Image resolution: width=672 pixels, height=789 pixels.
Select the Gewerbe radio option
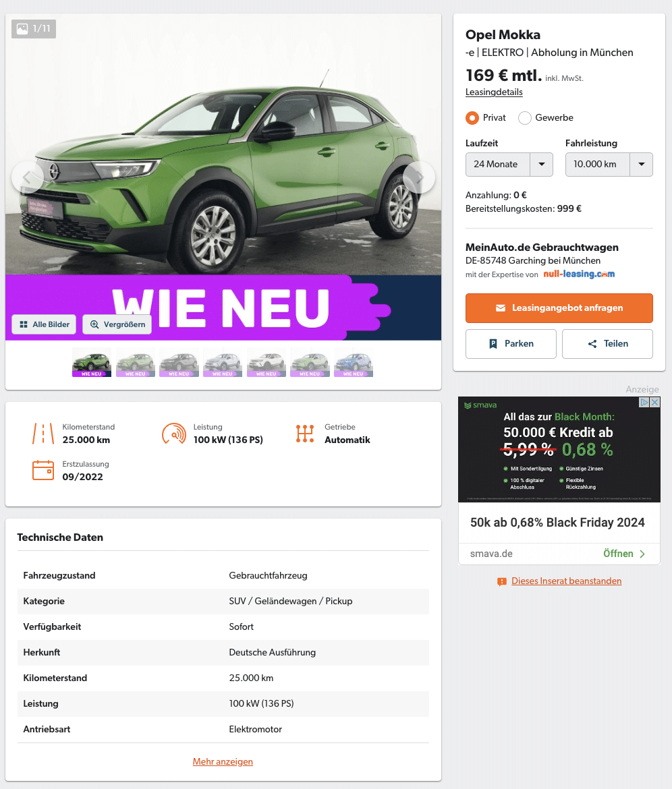coord(525,118)
